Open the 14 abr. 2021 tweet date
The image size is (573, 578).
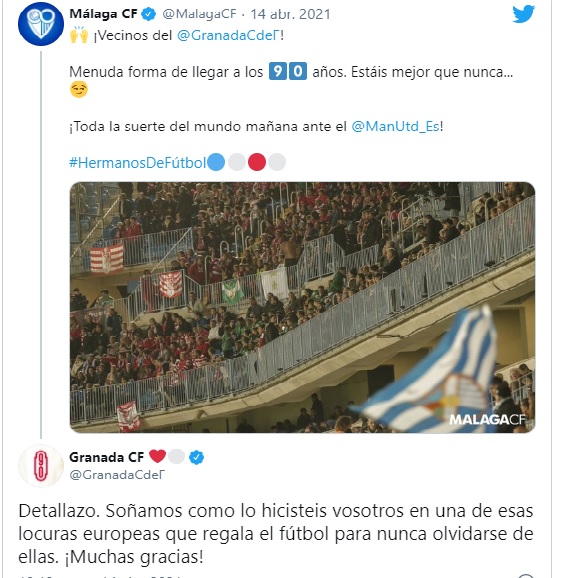pos(290,14)
